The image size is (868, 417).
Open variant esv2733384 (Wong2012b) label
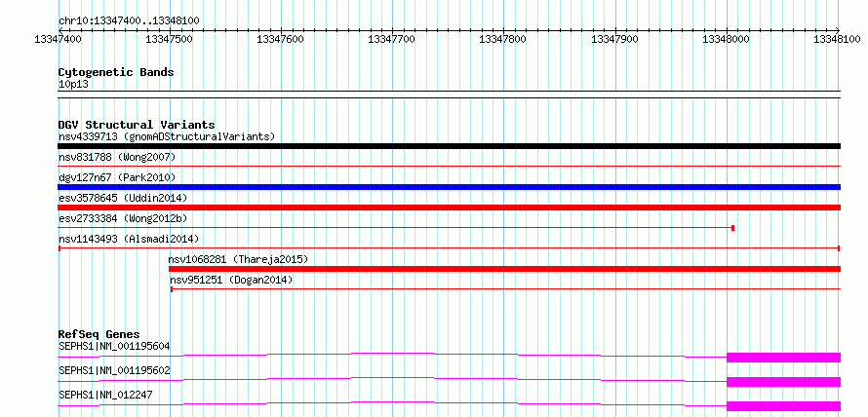[x=123, y=218]
